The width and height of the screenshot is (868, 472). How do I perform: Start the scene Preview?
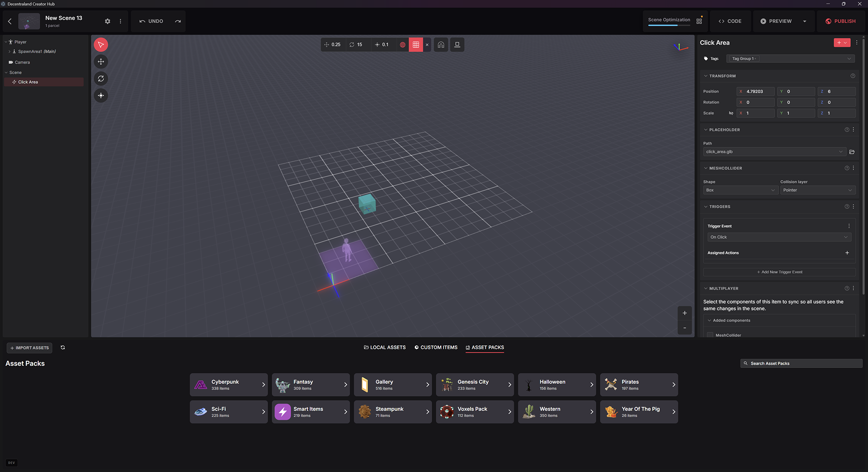776,21
